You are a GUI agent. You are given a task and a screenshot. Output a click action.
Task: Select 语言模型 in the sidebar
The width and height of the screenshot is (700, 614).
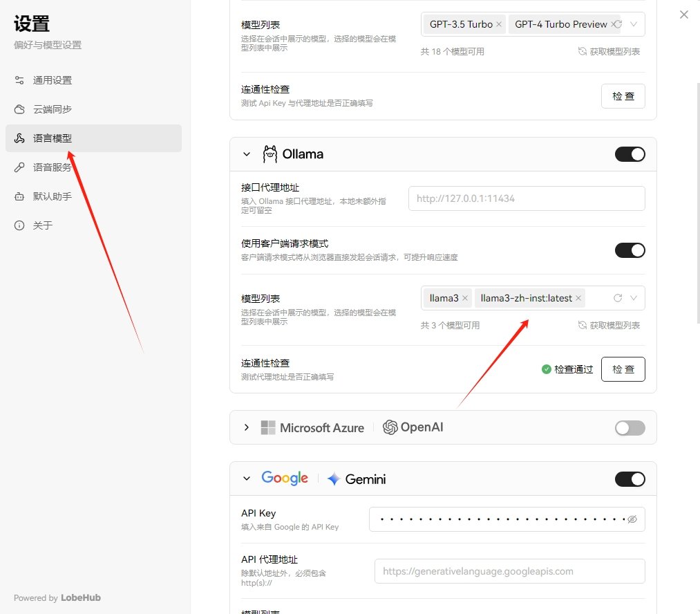[x=93, y=138]
